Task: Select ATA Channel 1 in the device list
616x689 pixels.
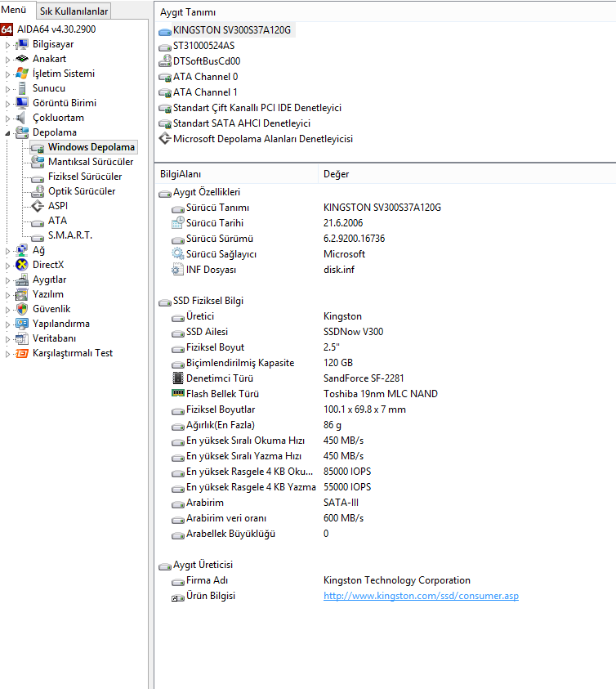Action: pos(205,92)
